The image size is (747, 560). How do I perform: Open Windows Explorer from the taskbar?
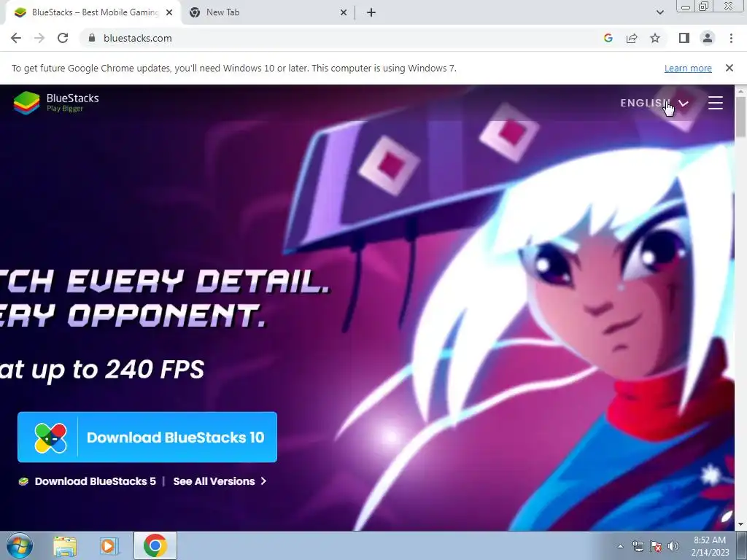coord(65,545)
